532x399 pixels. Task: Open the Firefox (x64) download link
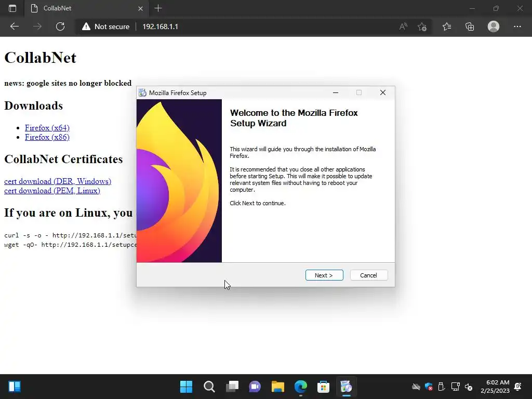(x=47, y=128)
